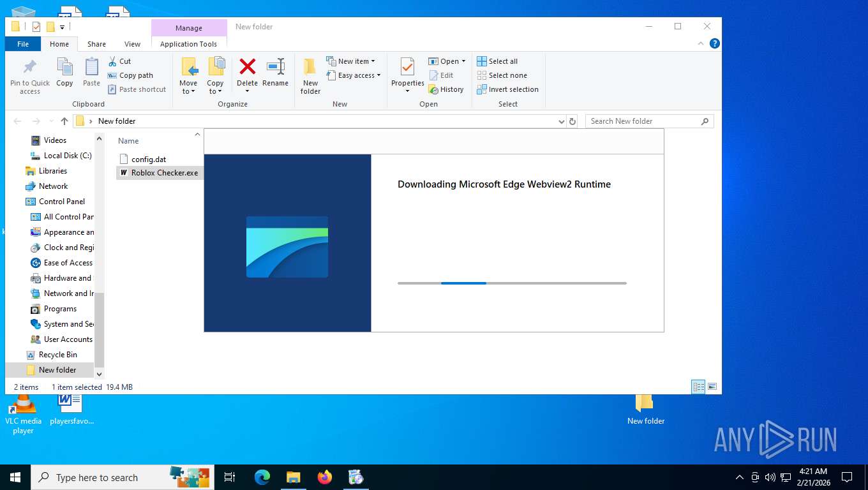Select User Accounts in navigation pane
The height and width of the screenshot is (490, 868).
[x=68, y=339]
